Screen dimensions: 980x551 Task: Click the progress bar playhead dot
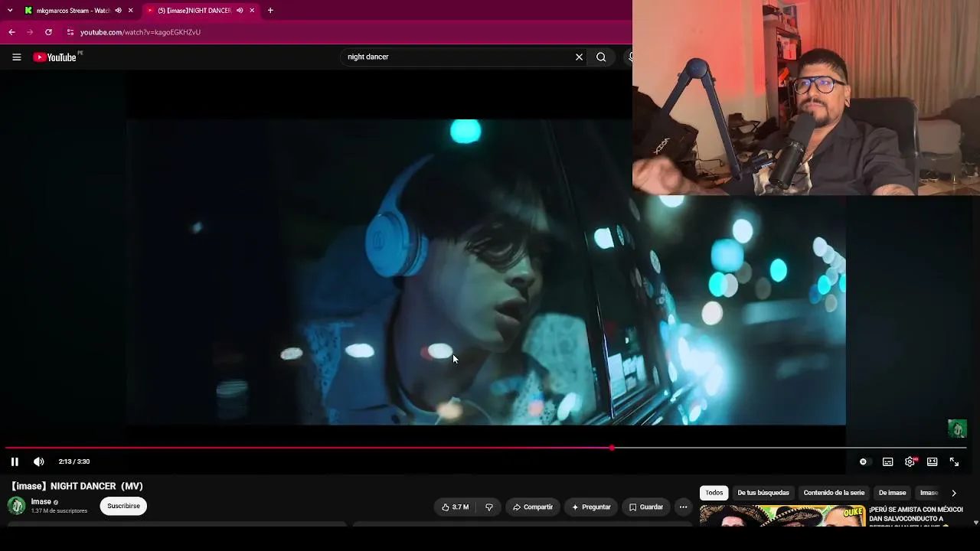[x=612, y=448]
